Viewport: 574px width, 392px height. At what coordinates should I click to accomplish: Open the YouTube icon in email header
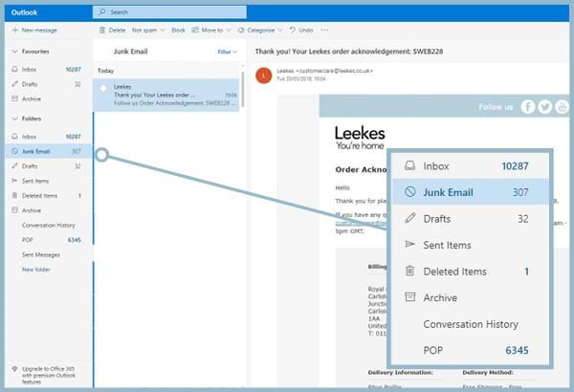tap(562, 106)
